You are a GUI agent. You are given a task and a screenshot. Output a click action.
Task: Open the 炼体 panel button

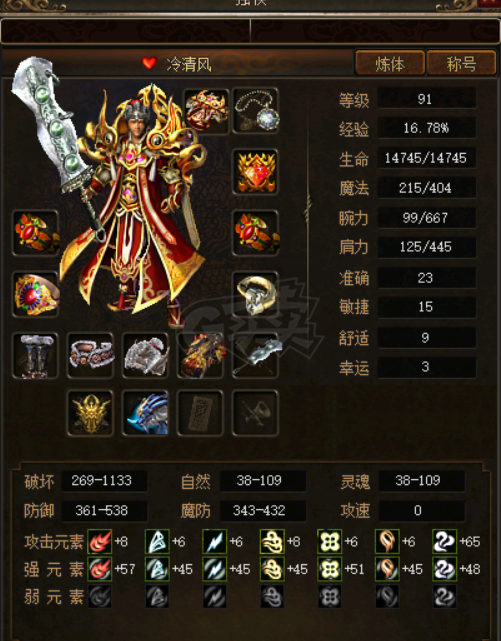(x=389, y=63)
